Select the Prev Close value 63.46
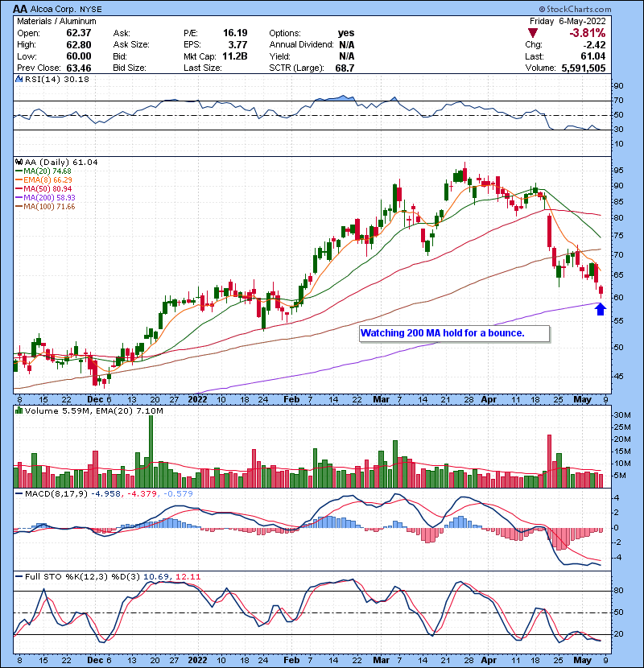Viewport: 644px width, 668px height. 79,68
